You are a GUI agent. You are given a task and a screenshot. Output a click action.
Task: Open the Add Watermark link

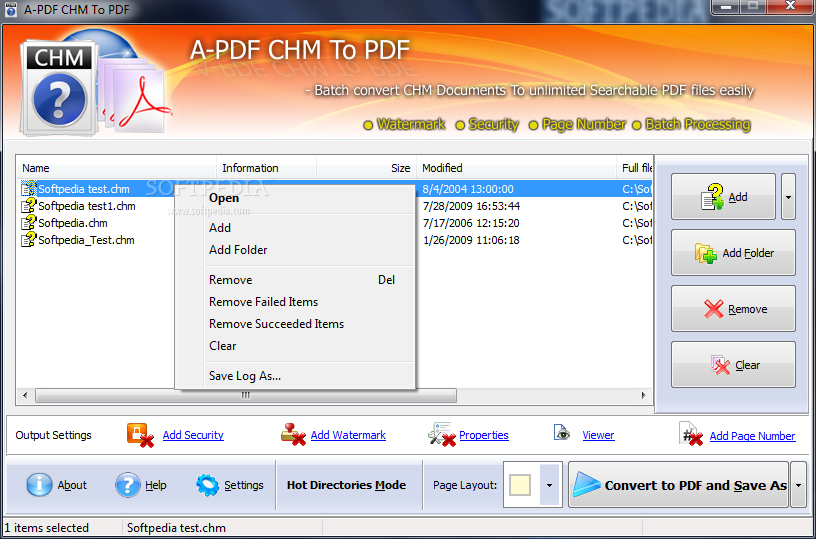[348, 435]
